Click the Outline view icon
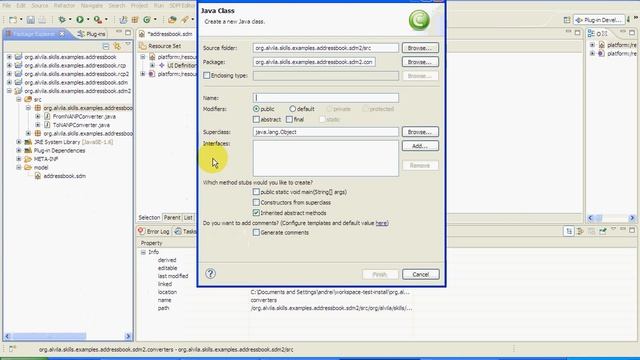 (591, 33)
